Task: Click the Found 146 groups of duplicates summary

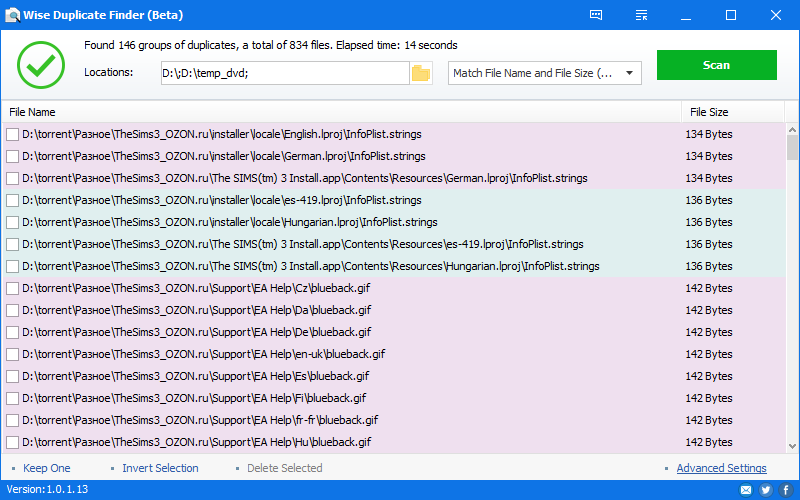Action: point(270,45)
